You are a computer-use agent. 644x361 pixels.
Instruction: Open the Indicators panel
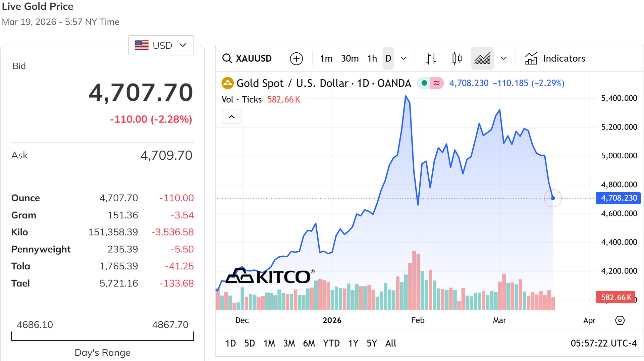(x=555, y=58)
